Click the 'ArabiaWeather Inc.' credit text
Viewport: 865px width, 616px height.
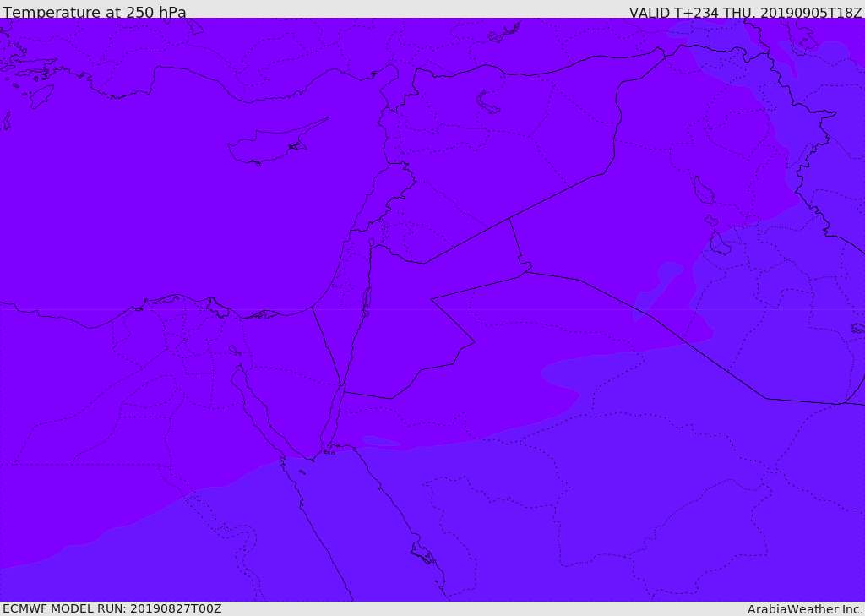click(804, 609)
